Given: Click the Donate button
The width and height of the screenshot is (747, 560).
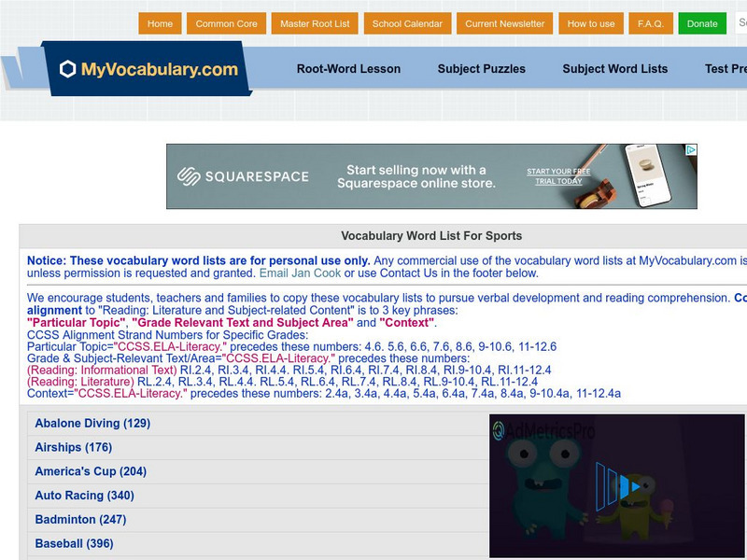Looking at the screenshot, I should [x=701, y=24].
